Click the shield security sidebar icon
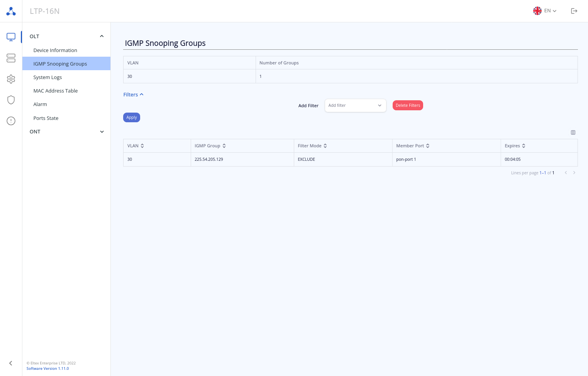 11,100
